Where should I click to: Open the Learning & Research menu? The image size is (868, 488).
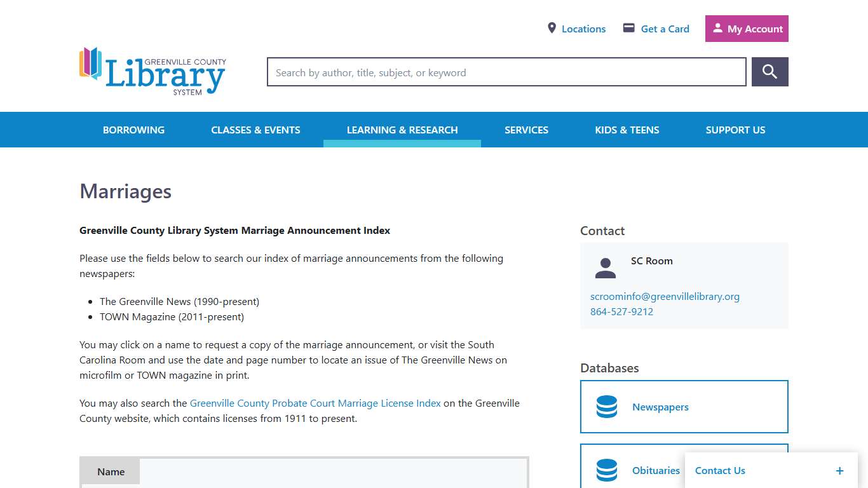(x=402, y=130)
